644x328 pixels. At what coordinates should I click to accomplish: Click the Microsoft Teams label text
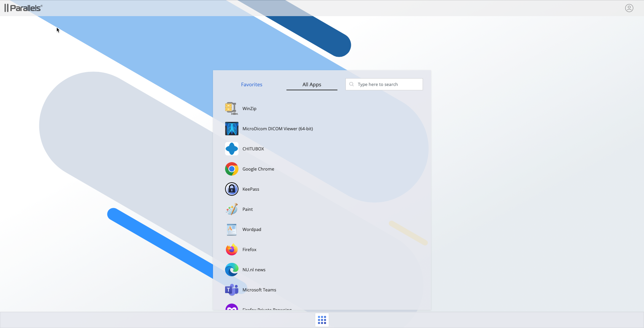click(259, 290)
